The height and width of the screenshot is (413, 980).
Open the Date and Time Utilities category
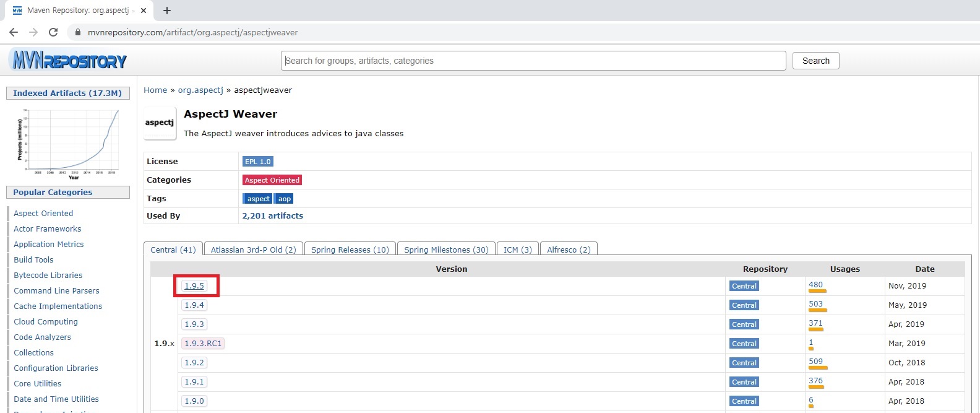point(56,399)
